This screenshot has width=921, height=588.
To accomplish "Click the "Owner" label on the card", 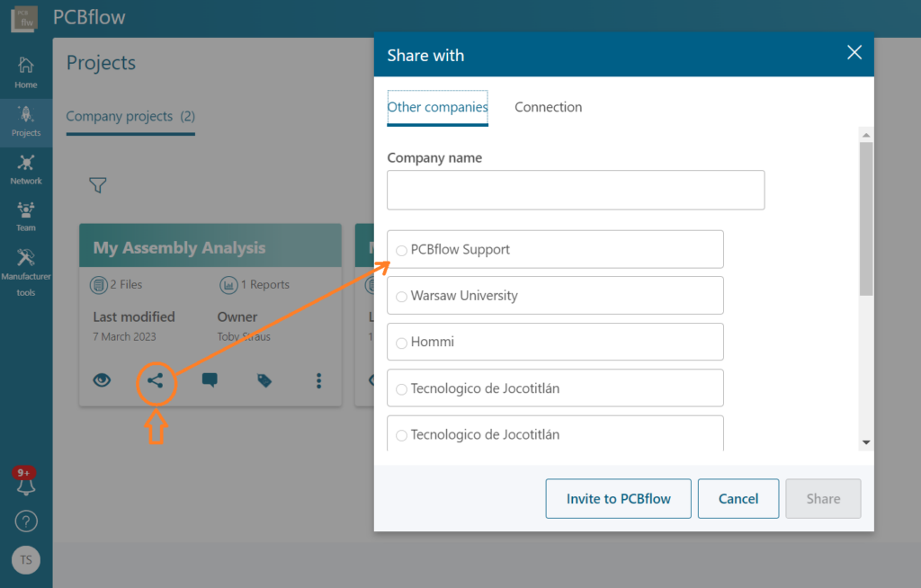I will coord(237,316).
